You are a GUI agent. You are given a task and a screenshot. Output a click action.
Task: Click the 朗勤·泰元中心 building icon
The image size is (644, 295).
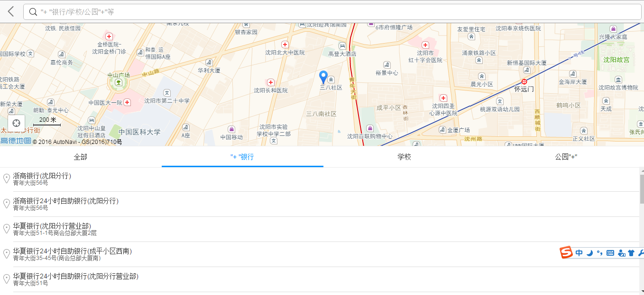pos(51,102)
